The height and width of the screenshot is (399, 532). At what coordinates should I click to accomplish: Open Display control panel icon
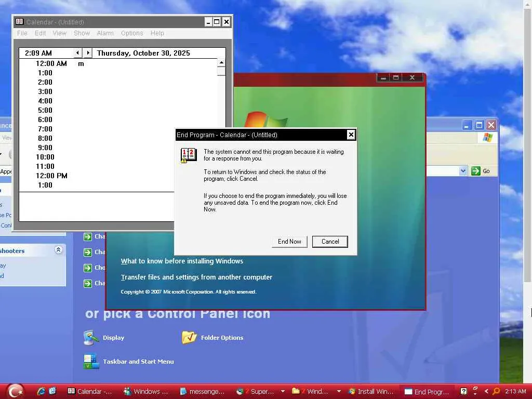(91, 338)
